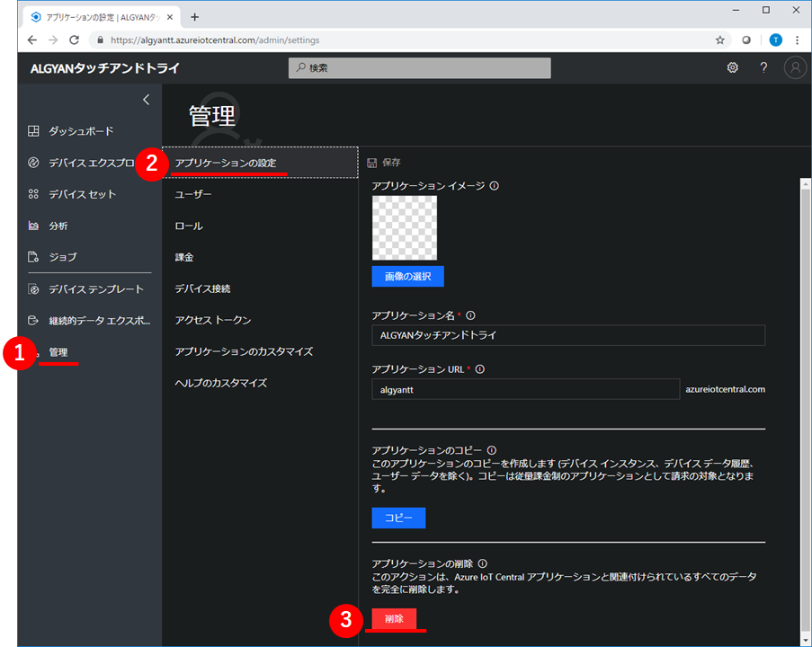The width and height of the screenshot is (812, 647).
Task: Open the 継続的データ エクスポート icon
Action: 33,321
